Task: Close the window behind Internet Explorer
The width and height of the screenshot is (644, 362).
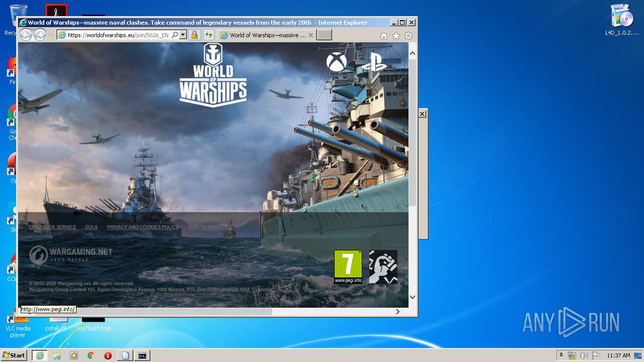Action: pos(423,114)
